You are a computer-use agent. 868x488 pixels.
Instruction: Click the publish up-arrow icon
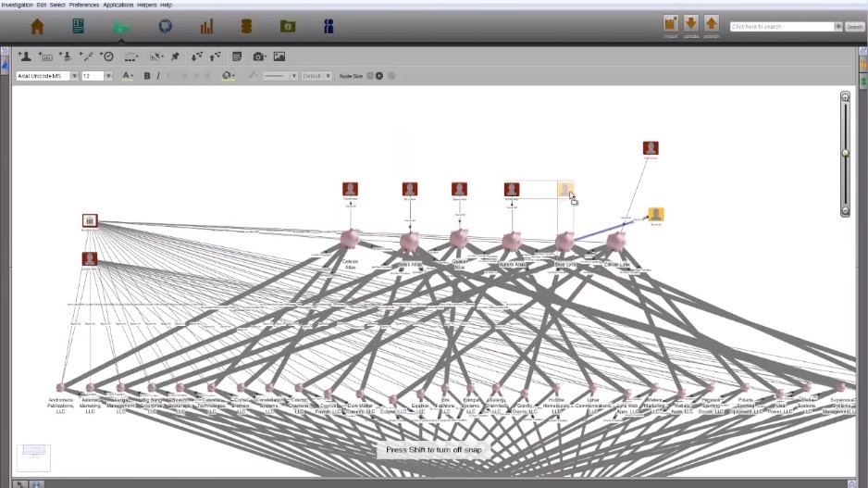712,23
